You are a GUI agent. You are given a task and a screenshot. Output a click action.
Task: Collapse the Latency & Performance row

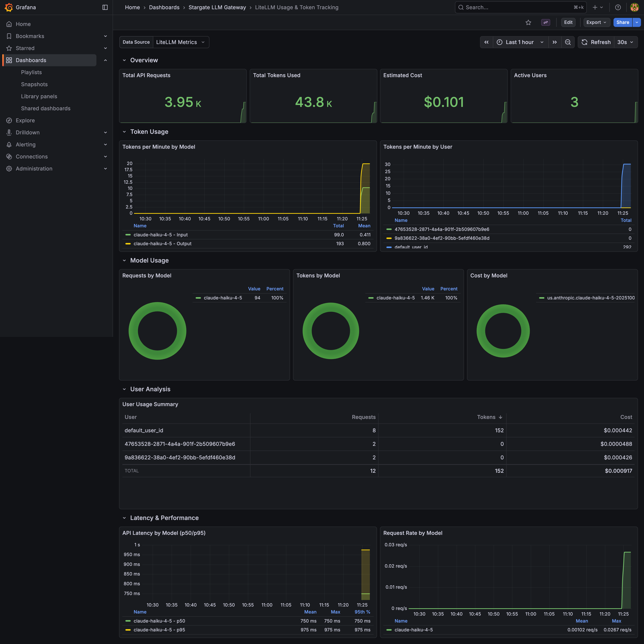pos(124,518)
